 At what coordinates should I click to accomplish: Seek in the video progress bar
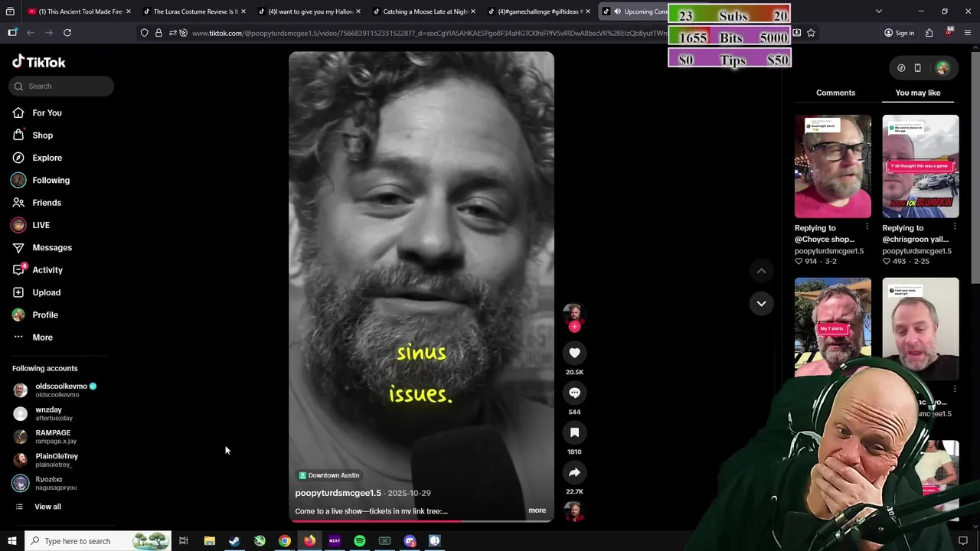pos(421,521)
